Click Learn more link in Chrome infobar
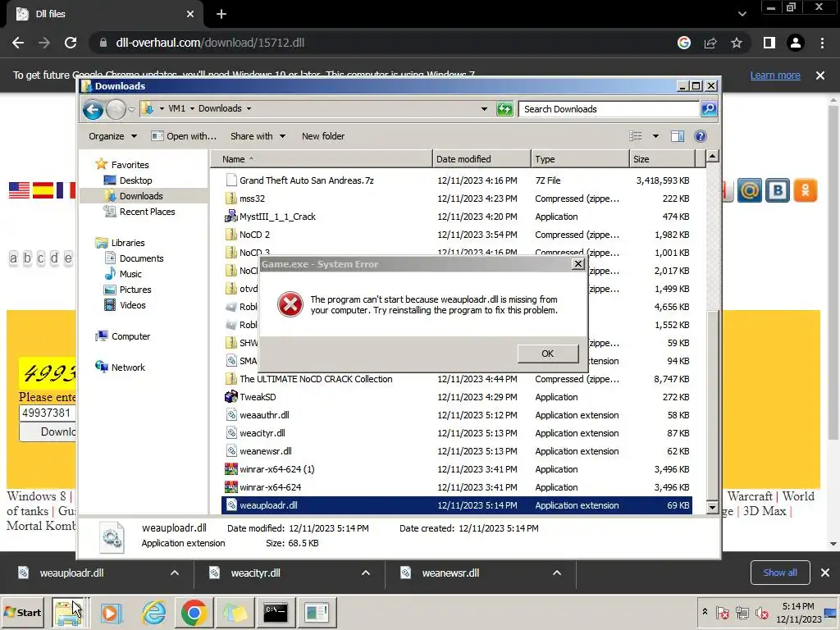The image size is (840, 630). pyautogui.click(x=775, y=75)
